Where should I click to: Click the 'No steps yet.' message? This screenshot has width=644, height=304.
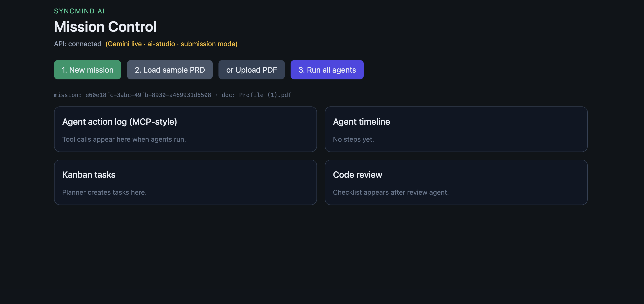pos(353,139)
